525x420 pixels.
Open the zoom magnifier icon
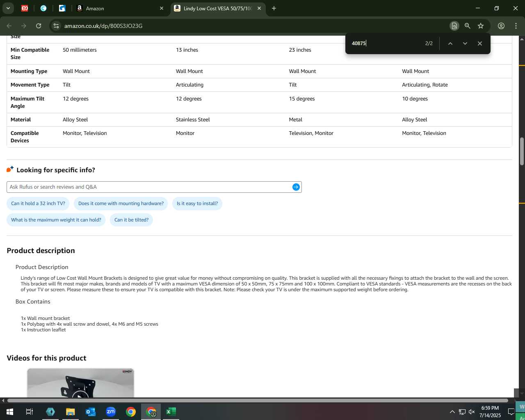tap(467, 26)
